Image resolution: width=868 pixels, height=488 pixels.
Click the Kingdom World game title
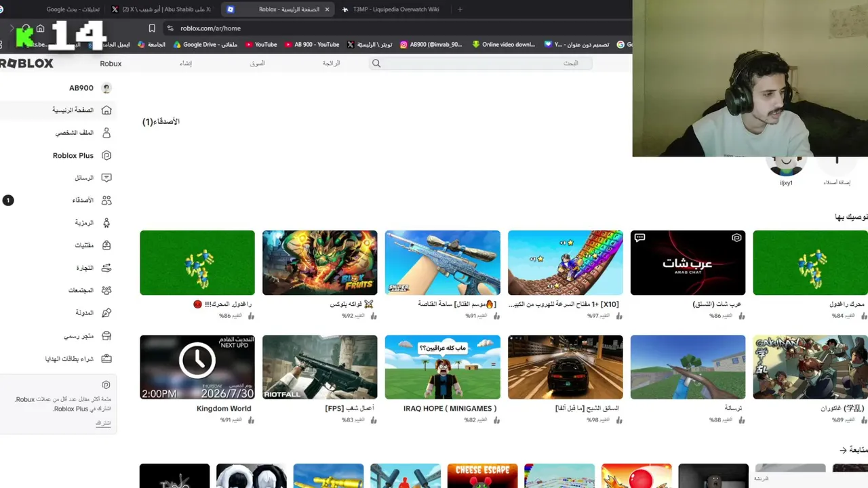pos(224,409)
